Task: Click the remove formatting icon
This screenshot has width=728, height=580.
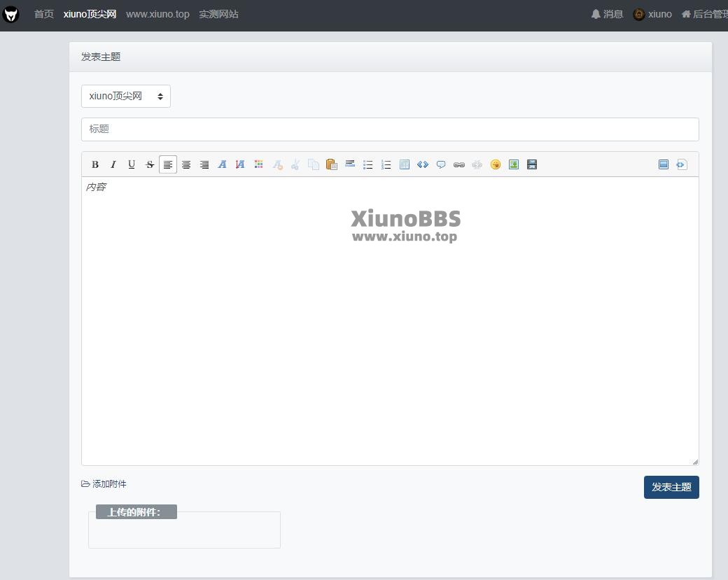Action: tap(278, 164)
